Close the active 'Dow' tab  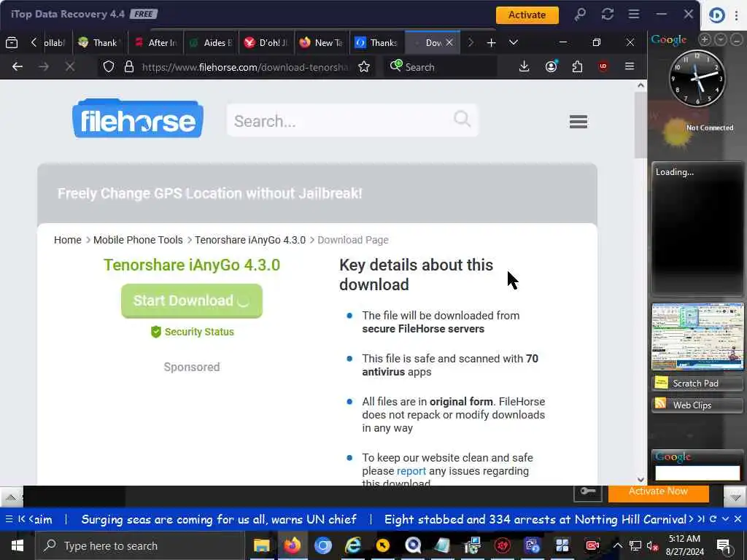(x=449, y=43)
